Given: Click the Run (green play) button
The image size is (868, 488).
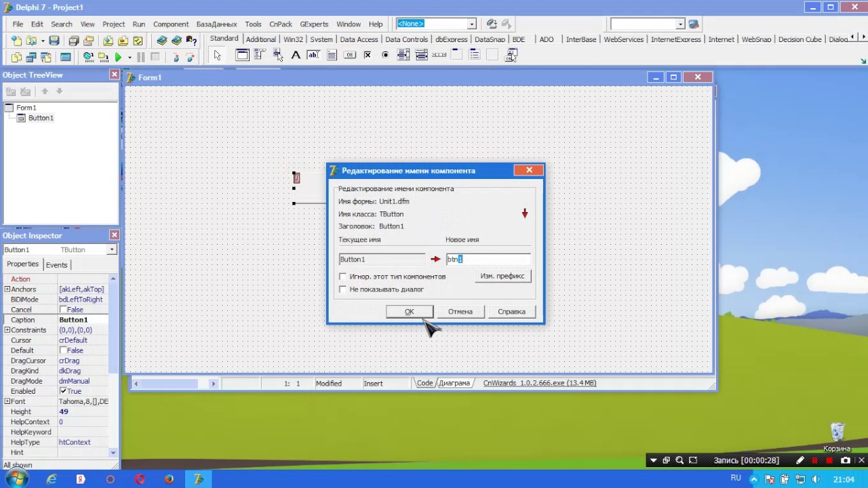Looking at the screenshot, I should pos(118,57).
